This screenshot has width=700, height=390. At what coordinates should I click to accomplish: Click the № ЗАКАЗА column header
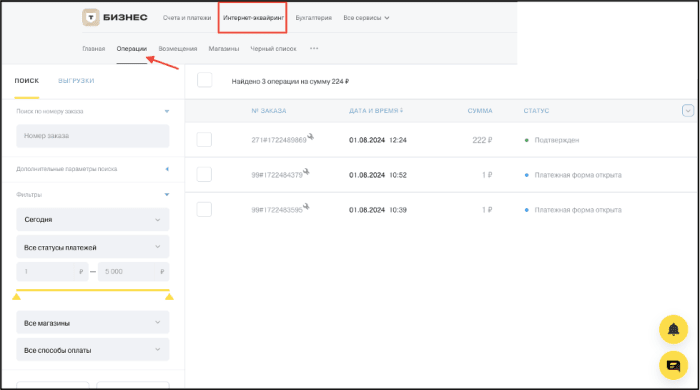pos(269,111)
